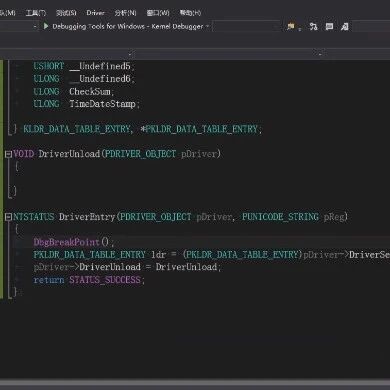Click the CheckSum member name
Image resolution: width=390 pixels, height=390 pixels.
click(90, 91)
